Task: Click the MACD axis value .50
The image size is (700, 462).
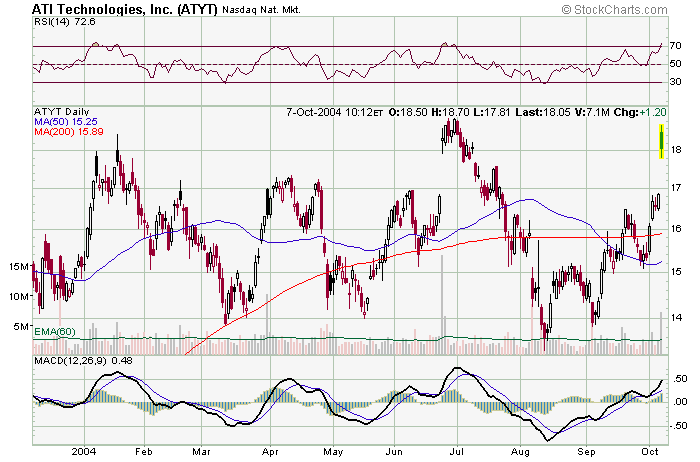Action: point(679,379)
